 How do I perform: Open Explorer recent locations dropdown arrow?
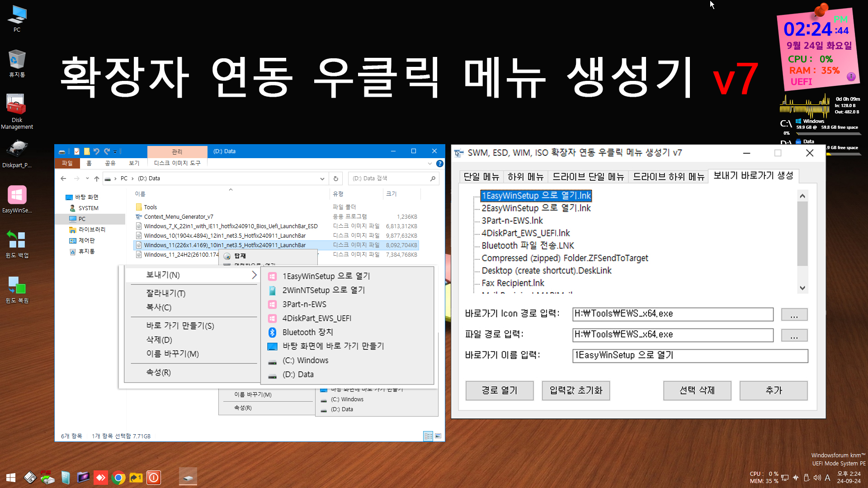click(x=87, y=178)
